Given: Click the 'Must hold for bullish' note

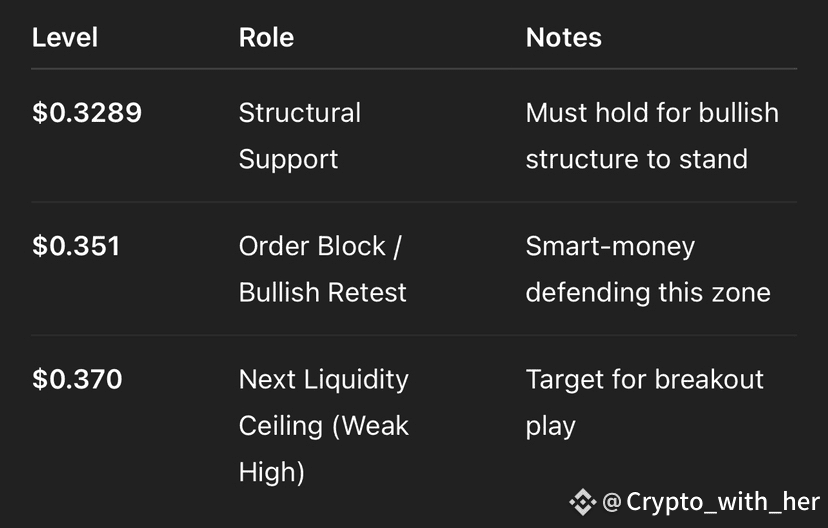Looking at the screenshot, I should [652, 112].
